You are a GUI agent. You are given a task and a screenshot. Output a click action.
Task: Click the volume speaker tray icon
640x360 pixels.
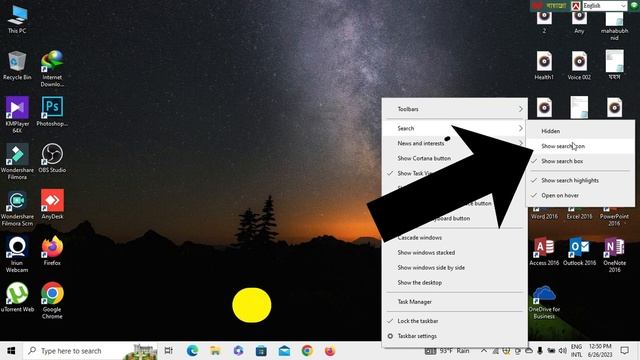(562, 351)
